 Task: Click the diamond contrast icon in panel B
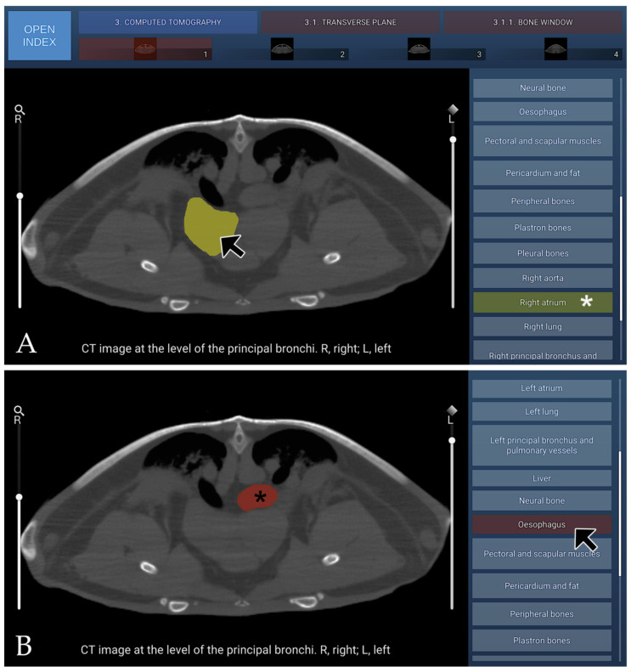[452, 410]
